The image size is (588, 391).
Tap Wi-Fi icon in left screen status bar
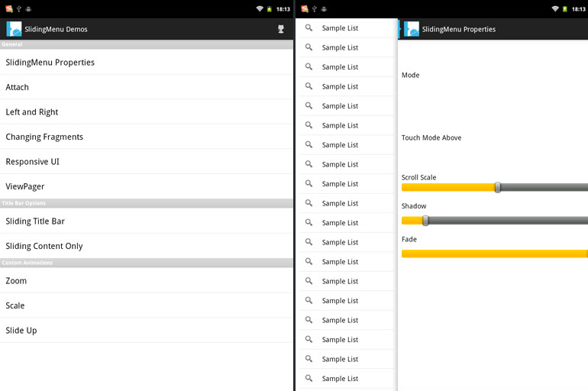point(260,8)
